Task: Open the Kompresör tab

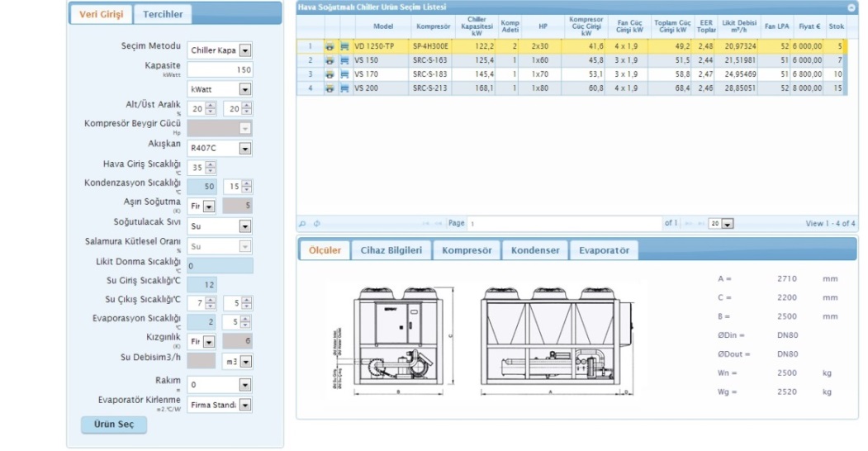Action: 467,250
